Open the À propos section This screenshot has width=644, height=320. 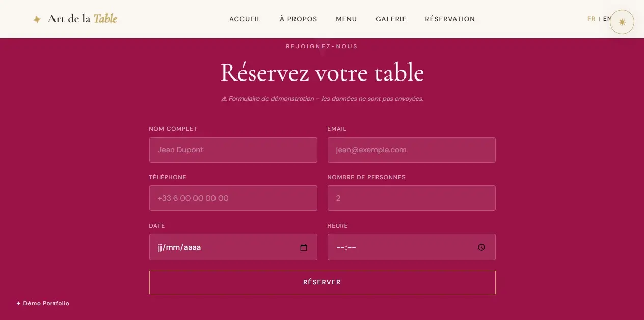tap(298, 19)
